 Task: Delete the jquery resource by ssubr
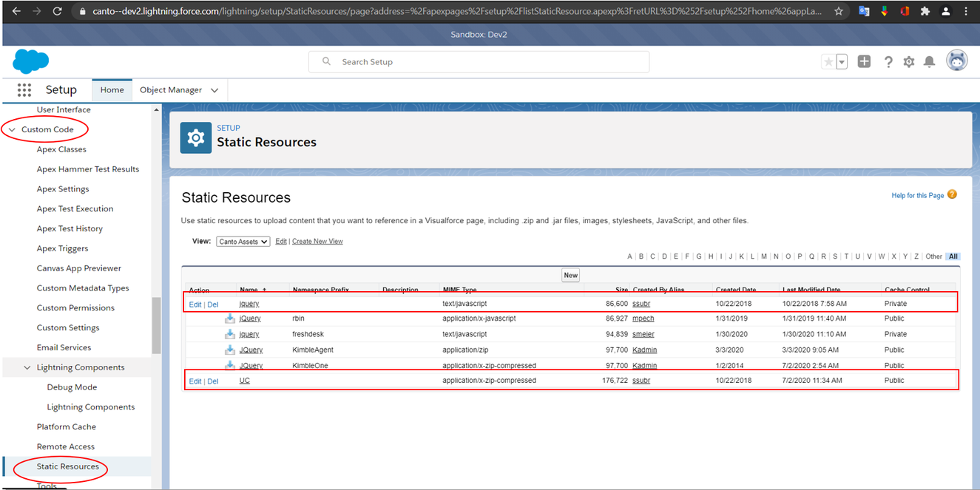tap(213, 304)
